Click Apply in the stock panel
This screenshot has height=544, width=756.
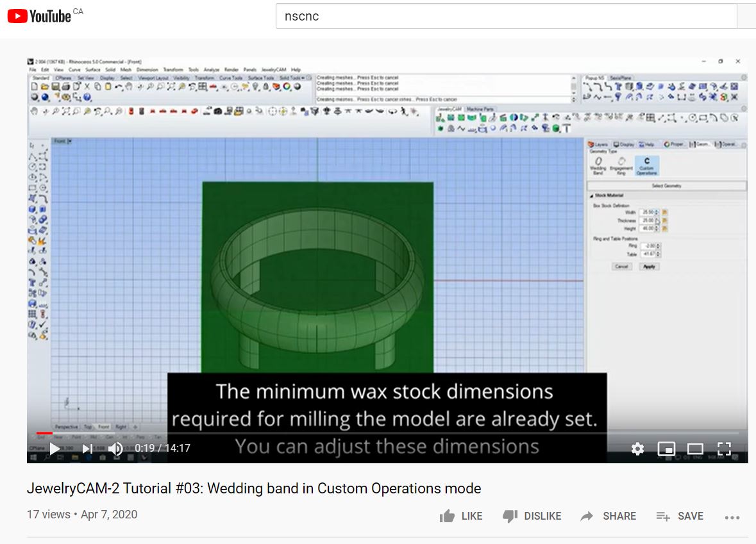[649, 267]
